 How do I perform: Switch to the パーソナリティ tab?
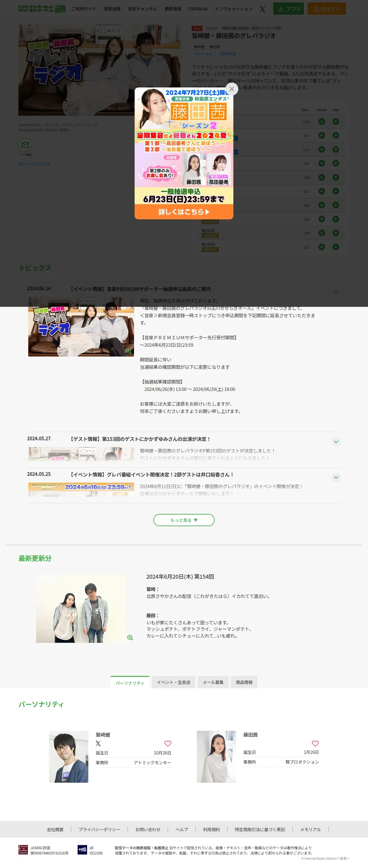130,682
